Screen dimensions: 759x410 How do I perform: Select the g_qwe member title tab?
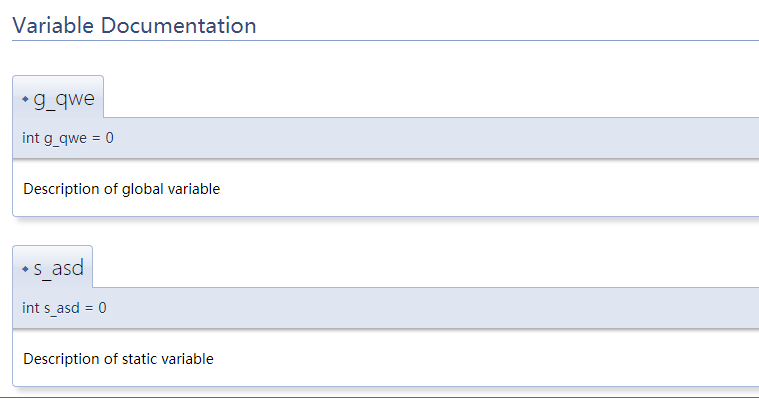click(x=58, y=97)
